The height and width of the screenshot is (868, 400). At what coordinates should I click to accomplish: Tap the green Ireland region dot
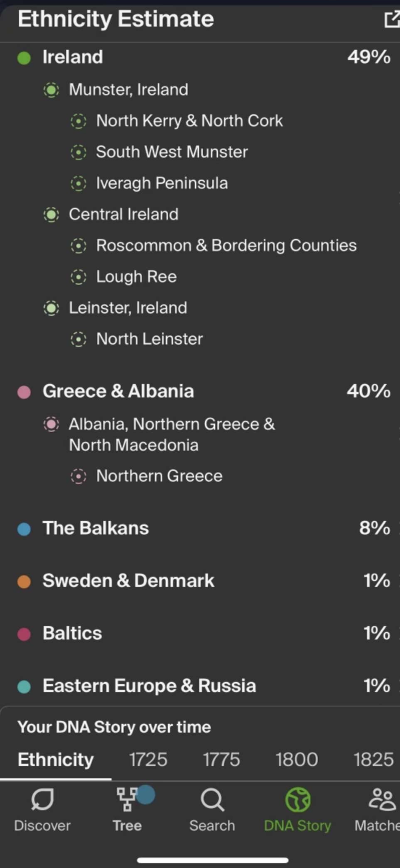point(24,58)
